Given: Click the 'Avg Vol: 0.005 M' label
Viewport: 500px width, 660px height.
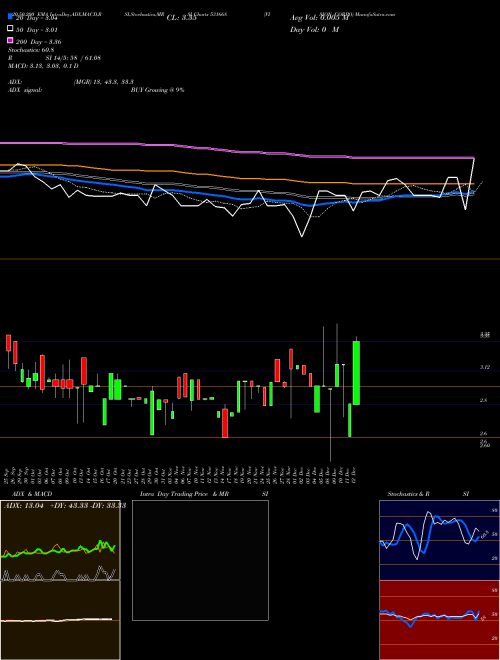Looking at the screenshot, I should [319, 18].
